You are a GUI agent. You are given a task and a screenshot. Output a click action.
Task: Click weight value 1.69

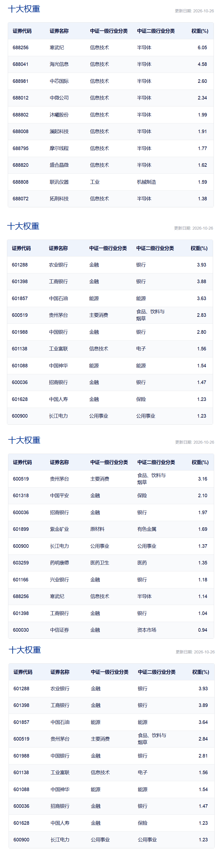203,529
